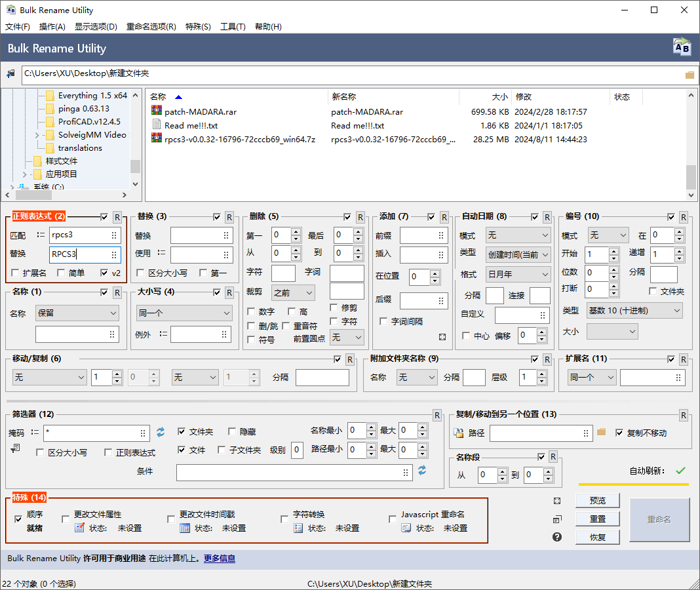Open the 操作(A) menu
This screenshot has height=590, width=700.
coord(52,27)
